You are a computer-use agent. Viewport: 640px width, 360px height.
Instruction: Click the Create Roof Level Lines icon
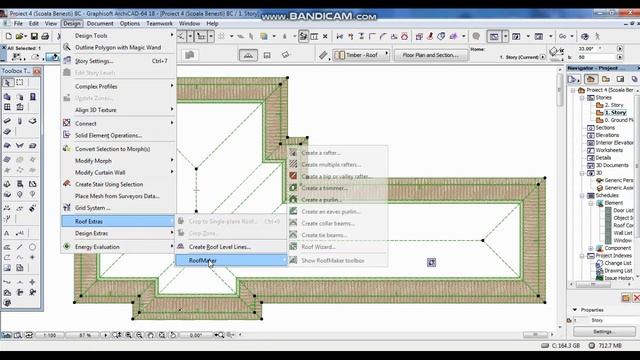180,247
